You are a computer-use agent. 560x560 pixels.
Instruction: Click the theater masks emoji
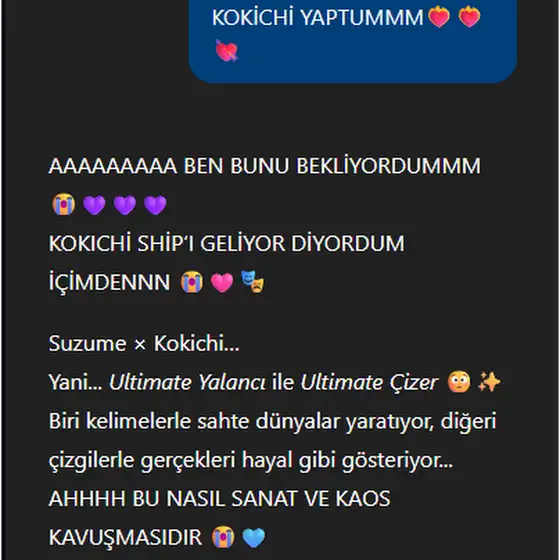(x=252, y=282)
